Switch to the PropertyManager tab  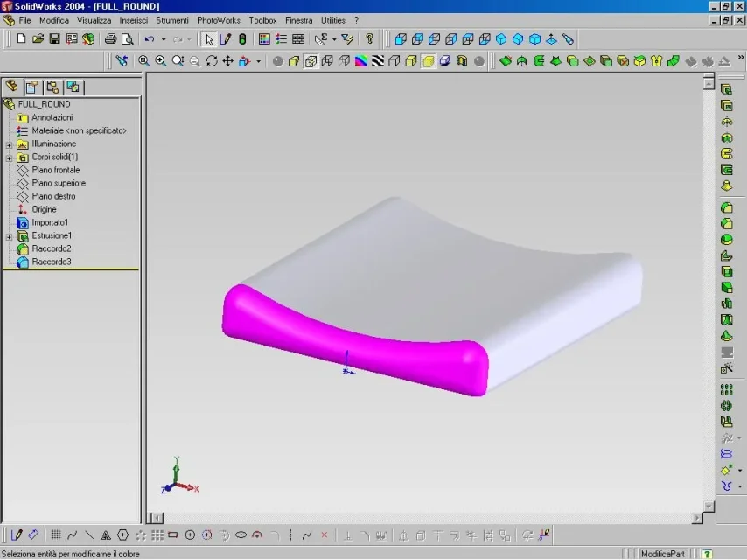click(x=31, y=87)
